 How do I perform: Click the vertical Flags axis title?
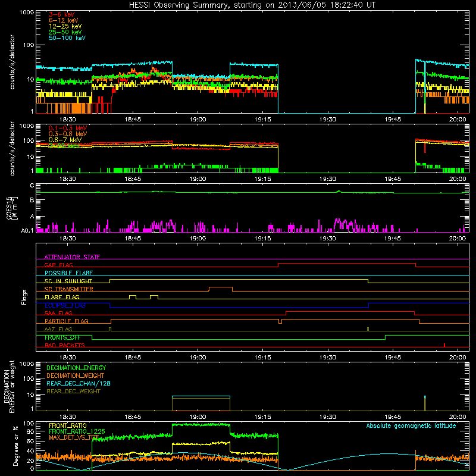(x=24, y=297)
